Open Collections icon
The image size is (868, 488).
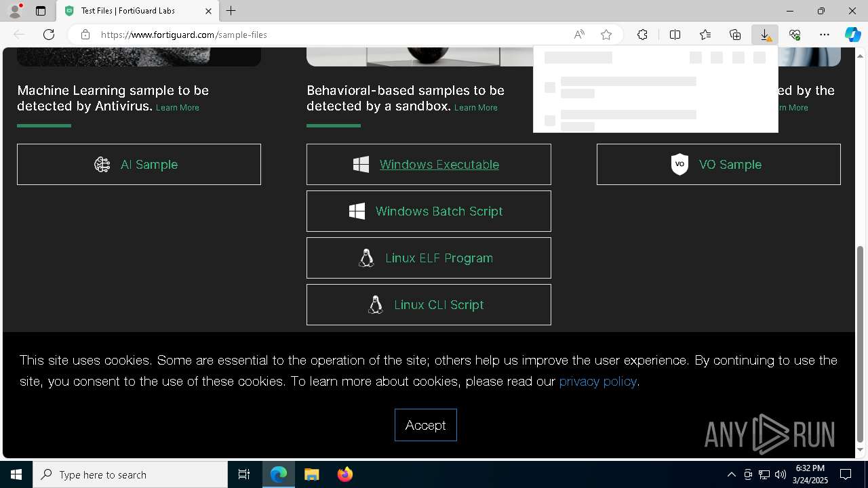pyautogui.click(x=735, y=35)
